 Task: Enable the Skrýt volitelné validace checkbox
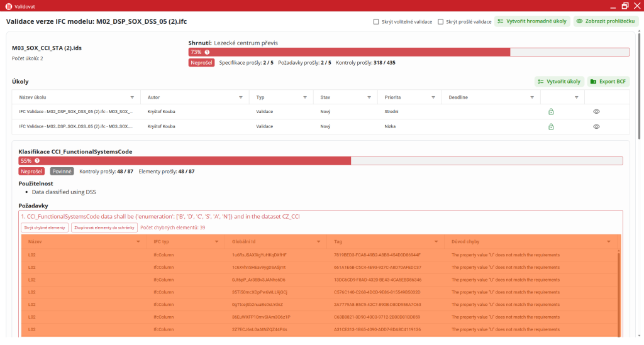[376, 21]
